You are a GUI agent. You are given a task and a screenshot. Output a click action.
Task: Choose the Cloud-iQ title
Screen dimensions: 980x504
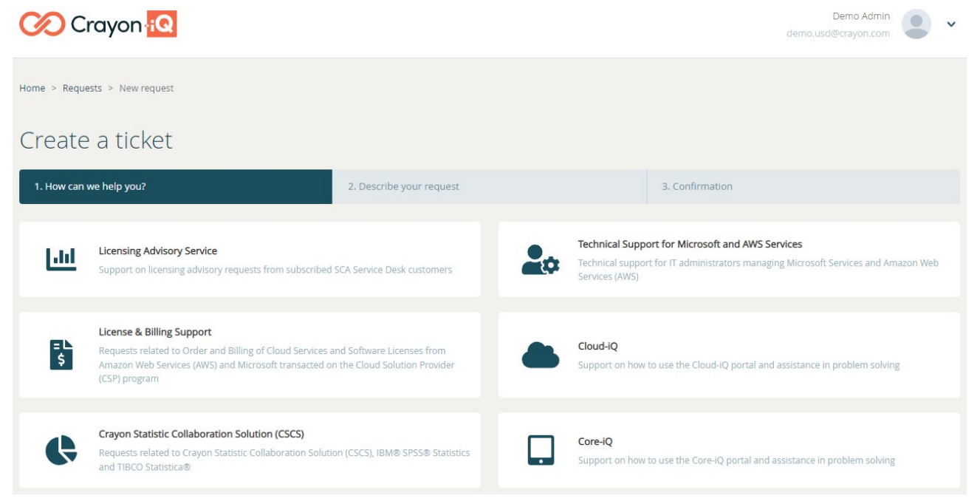coord(597,346)
